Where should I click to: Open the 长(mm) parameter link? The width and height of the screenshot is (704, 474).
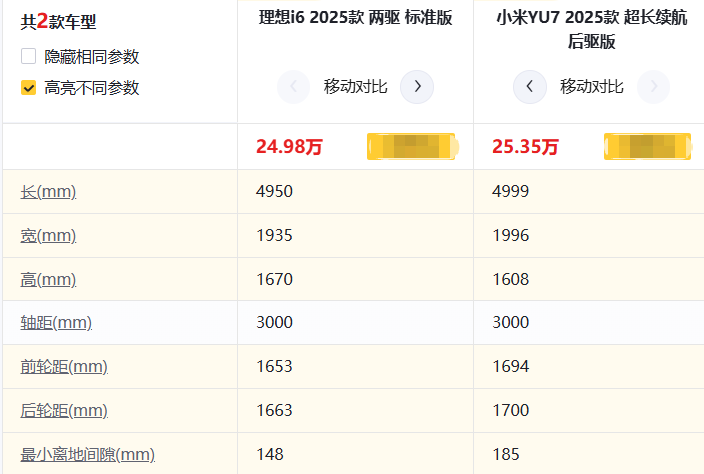click(48, 192)
